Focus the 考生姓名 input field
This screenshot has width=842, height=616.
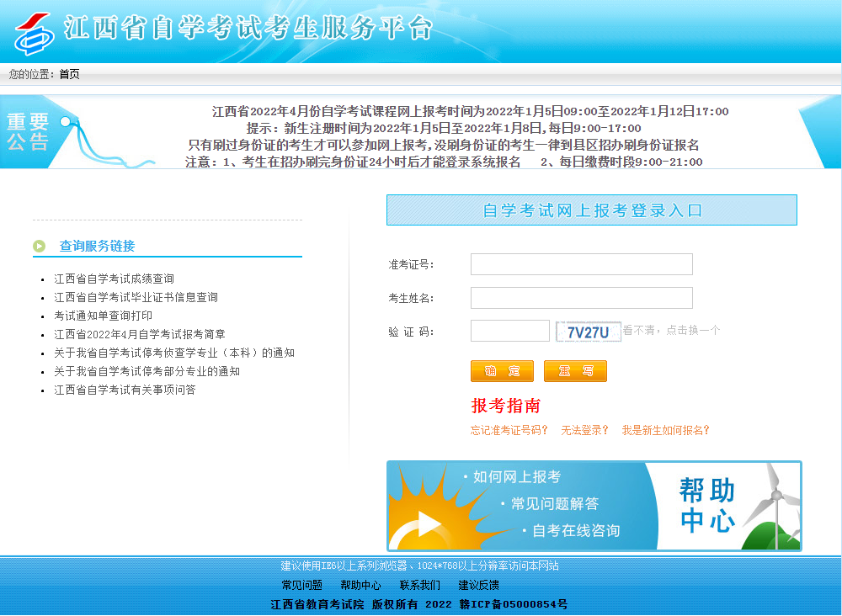[x=581, y=298]
